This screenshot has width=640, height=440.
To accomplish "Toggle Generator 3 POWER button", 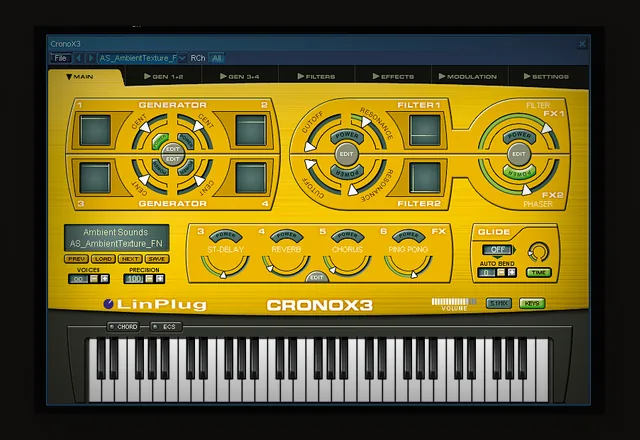I will coord(160,167).
